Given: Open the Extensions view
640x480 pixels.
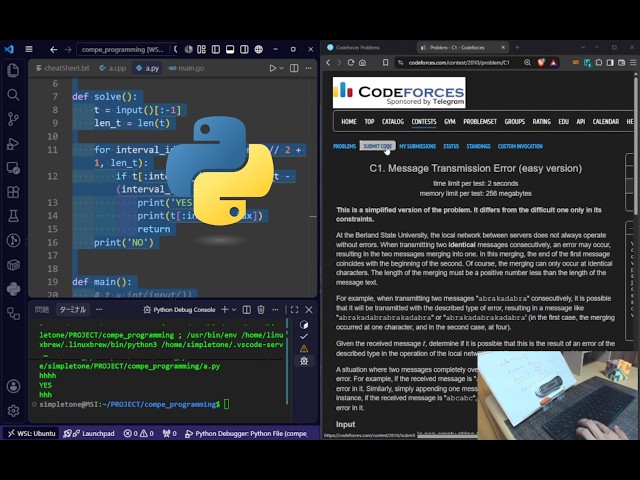Looking at the screenshot, I should (x=13, y=192).
